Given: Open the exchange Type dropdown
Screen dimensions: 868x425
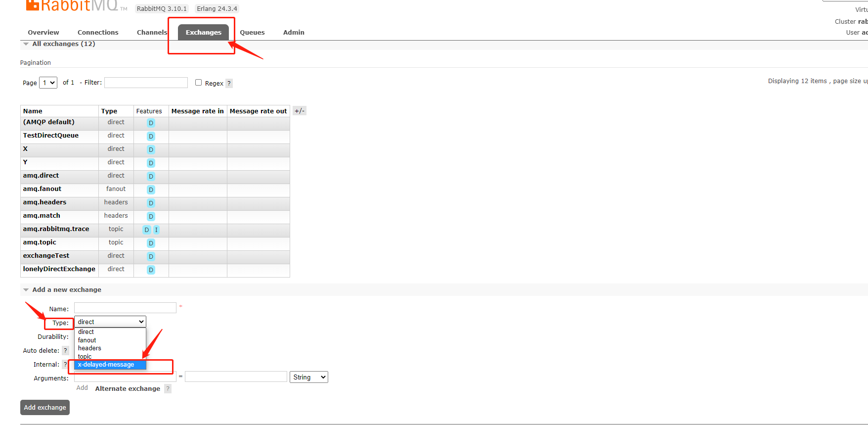Looking at the screenshot, I should pyautogui.click(x=110, y=322).
